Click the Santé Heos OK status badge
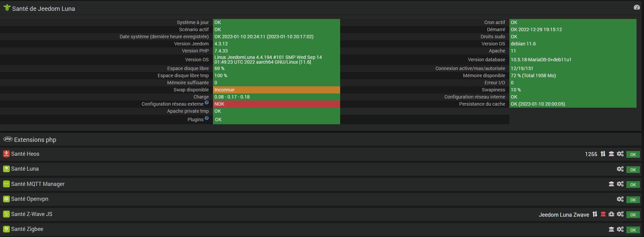This screenshot has height=237, width=644. (633, 154)
